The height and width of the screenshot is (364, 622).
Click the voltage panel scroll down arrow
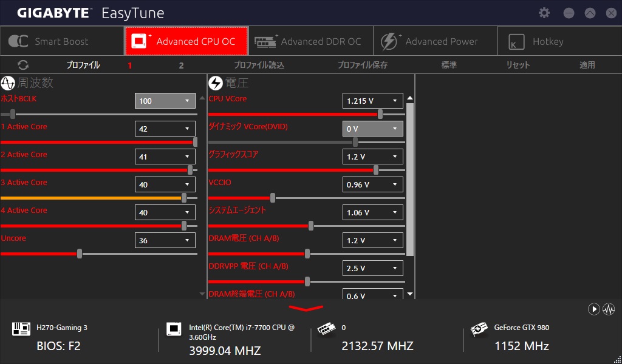coord(410,294)
